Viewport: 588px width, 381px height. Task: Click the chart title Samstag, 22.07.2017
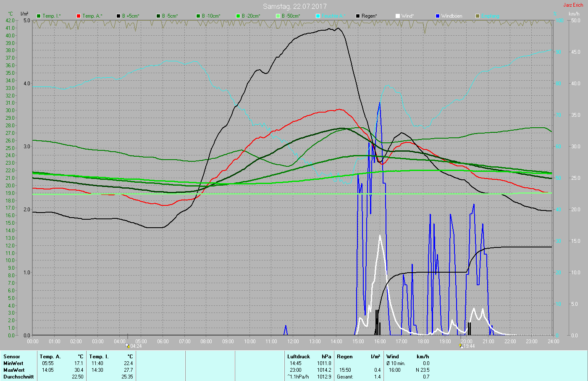(294, 6)
